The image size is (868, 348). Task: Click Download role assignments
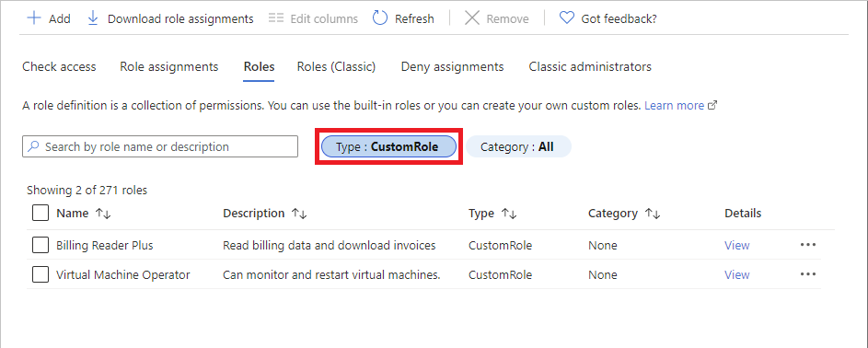(x=180, y=18)
